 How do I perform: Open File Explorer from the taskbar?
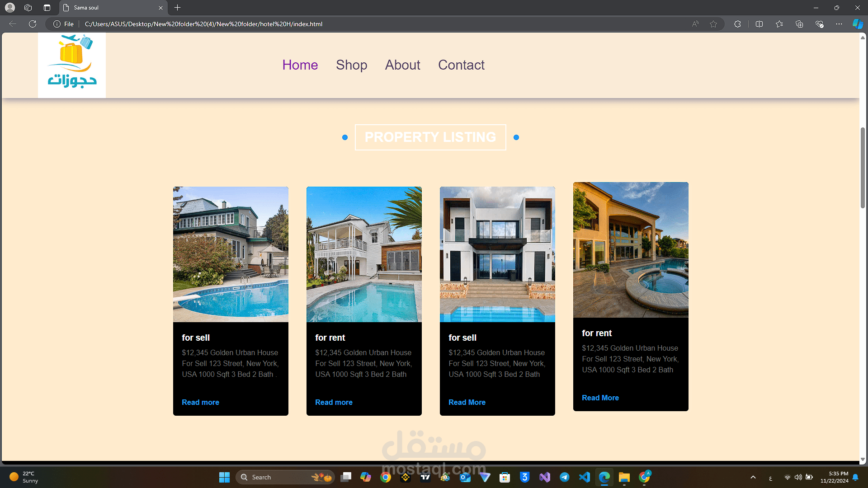tap(624, 477)
